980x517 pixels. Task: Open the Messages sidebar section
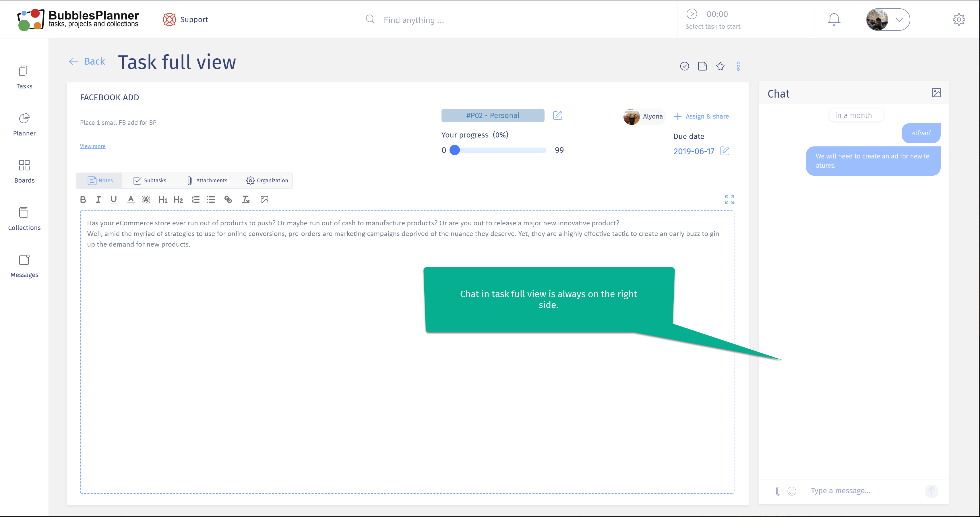(24, 266)
